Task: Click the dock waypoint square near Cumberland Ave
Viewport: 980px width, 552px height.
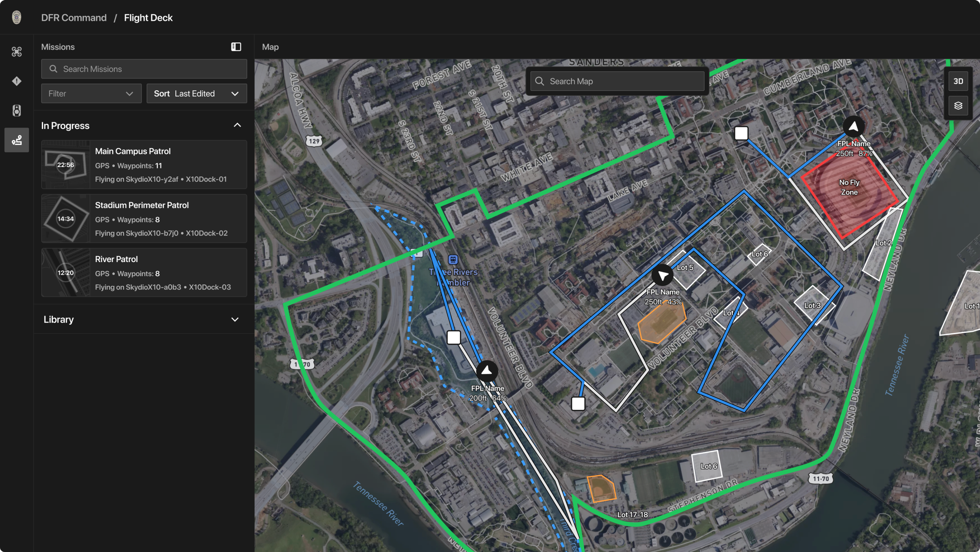Action: 741,133
